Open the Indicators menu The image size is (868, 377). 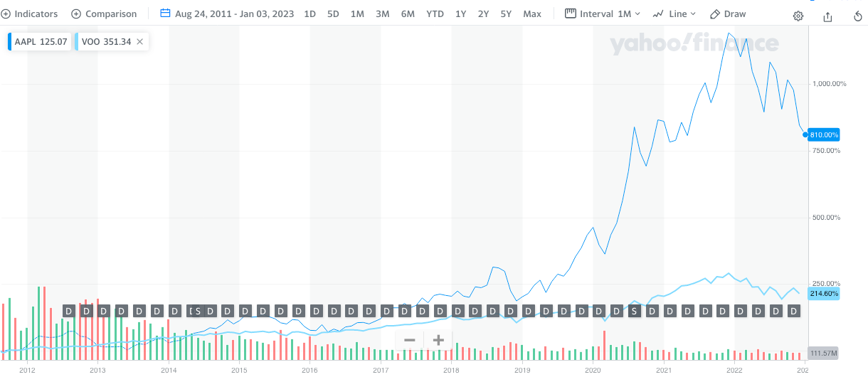pyautogui.click(x=30, y=14)
